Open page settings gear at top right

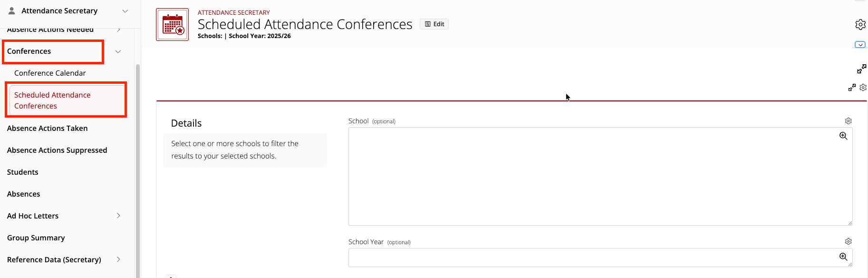860,24
